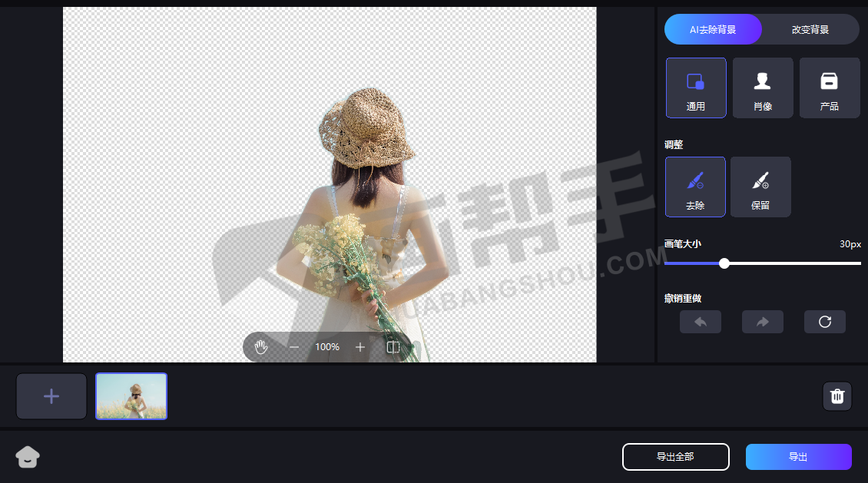Viewport: 868px width, 483px height.
Task: Switch to the AI去除背景 tab
Action: [713, 29]
